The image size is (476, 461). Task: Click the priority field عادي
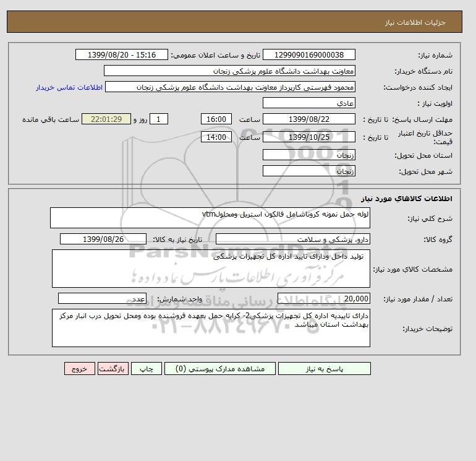pos(308,103)
